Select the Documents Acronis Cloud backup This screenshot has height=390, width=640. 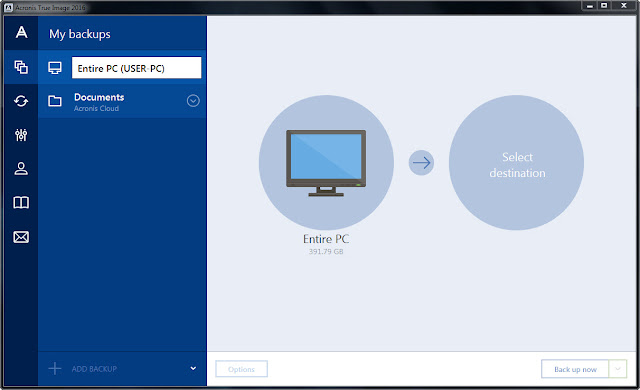pyautogui.click(x=122, y=101)
